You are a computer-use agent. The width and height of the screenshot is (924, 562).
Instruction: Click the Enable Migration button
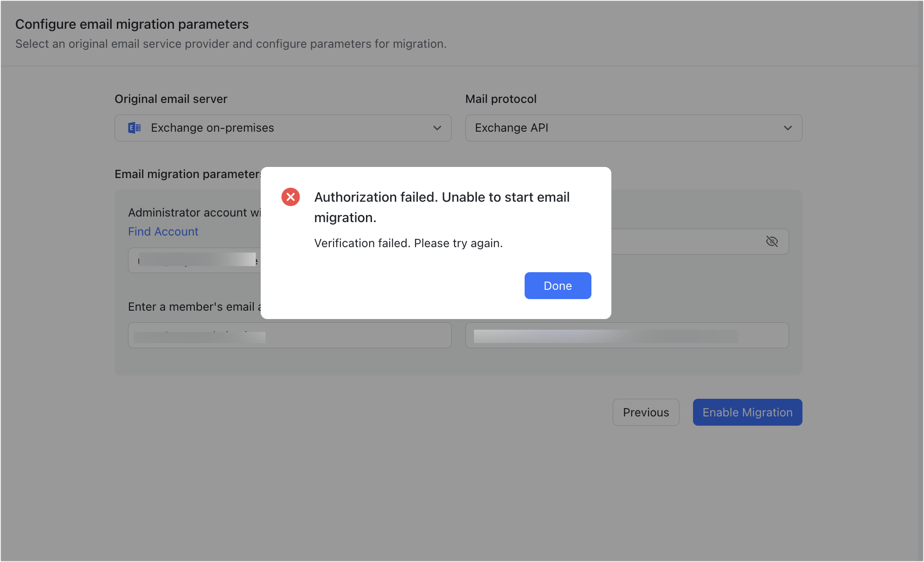(x=747, y=412)
